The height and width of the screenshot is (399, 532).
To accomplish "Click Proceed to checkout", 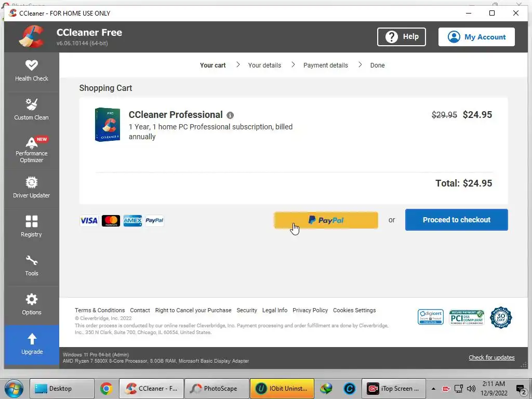I will point(456,220).
